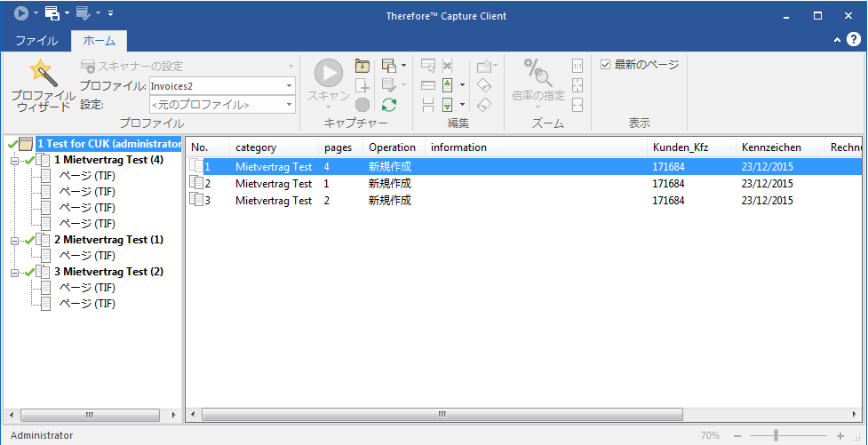Click the Kennzeichen column header
868x445 pixels.
click(x=780, y=147)
